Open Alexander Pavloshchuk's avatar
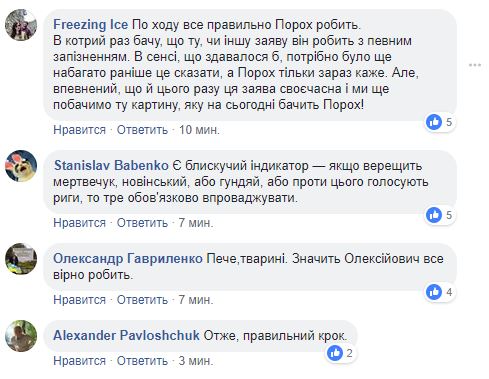 21,336
